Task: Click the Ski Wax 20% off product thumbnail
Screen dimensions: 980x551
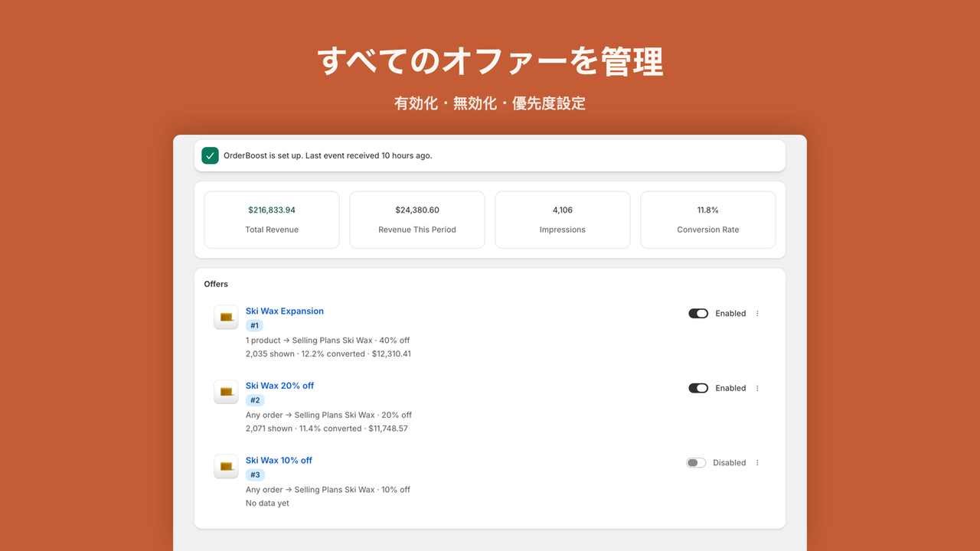Action: coord(226,392)
